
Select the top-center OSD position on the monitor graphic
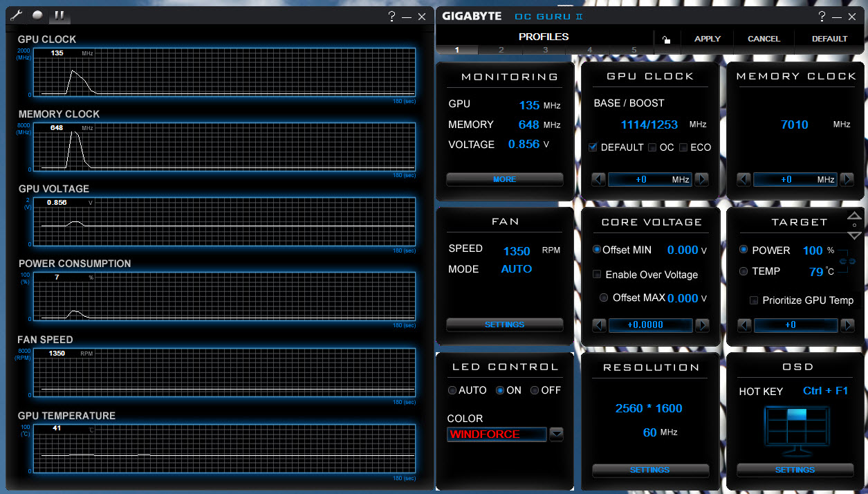(797, 415)
